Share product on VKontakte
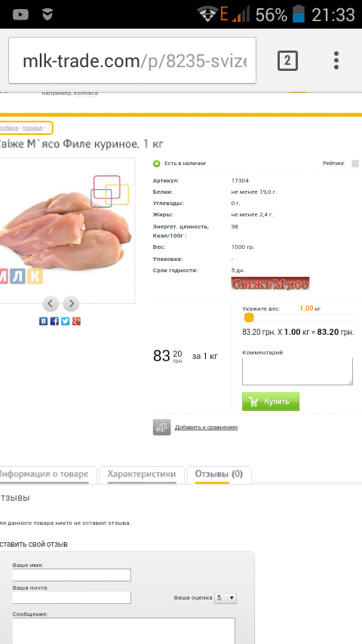 (43, 321)
